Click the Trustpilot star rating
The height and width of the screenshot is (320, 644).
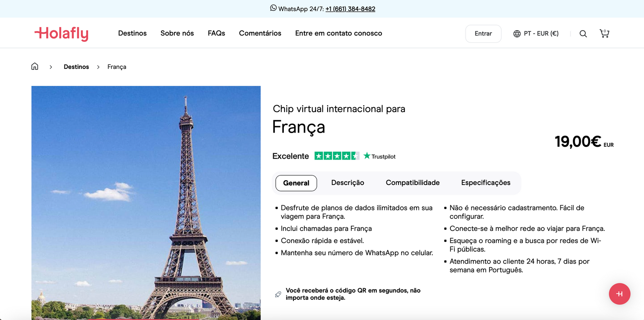(x=336, y=156)
